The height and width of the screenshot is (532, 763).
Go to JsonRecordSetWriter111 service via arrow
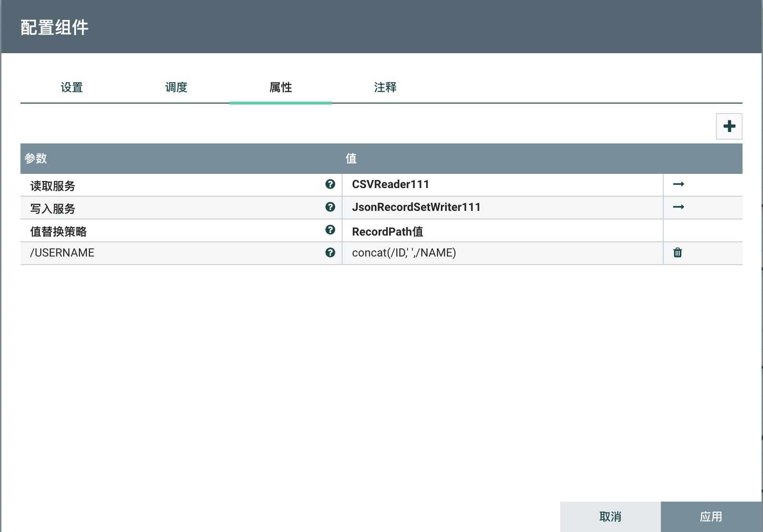(x=678, y=207)
